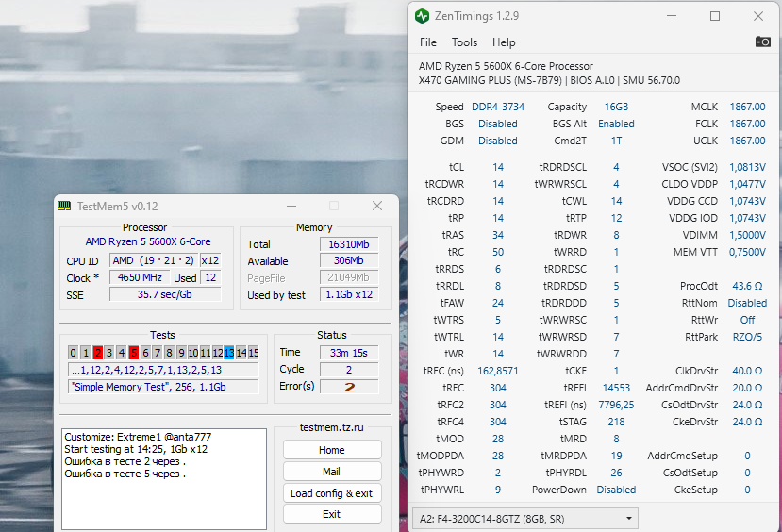
Task: Open the Help menu in ZenTimings
Action: click(x=504, y=42)
